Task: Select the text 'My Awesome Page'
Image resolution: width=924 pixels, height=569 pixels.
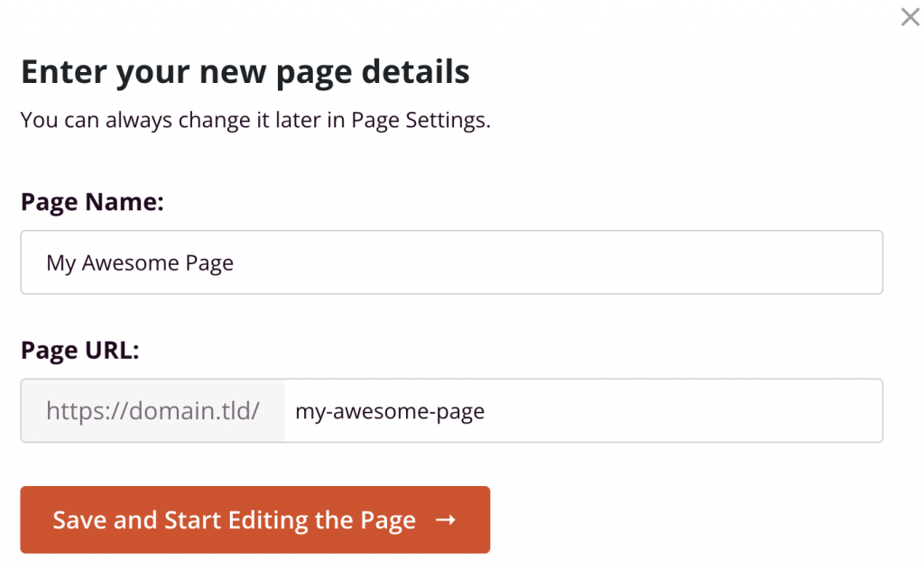Action: pyautogui.click(x=140, y=262)
